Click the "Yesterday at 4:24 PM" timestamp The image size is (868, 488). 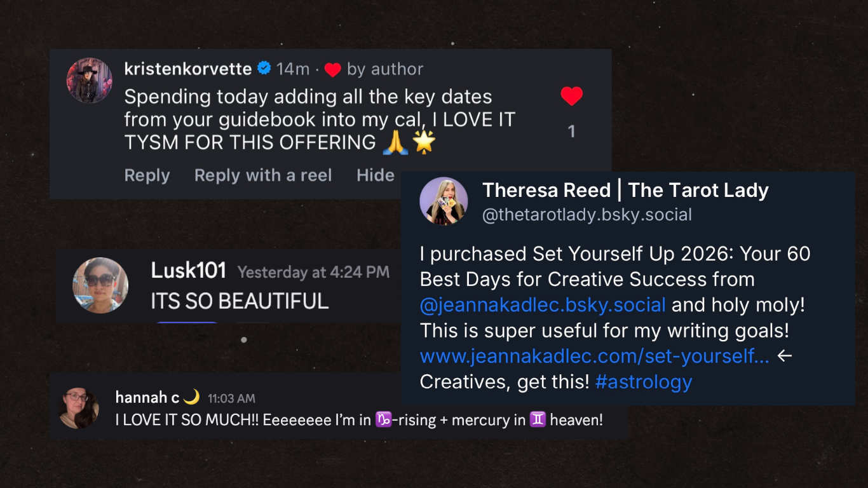(313, 273)
